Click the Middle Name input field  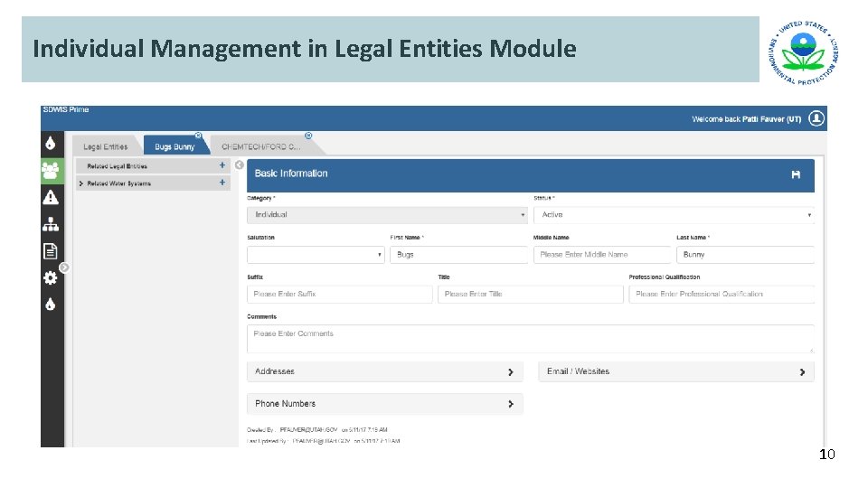602,255
